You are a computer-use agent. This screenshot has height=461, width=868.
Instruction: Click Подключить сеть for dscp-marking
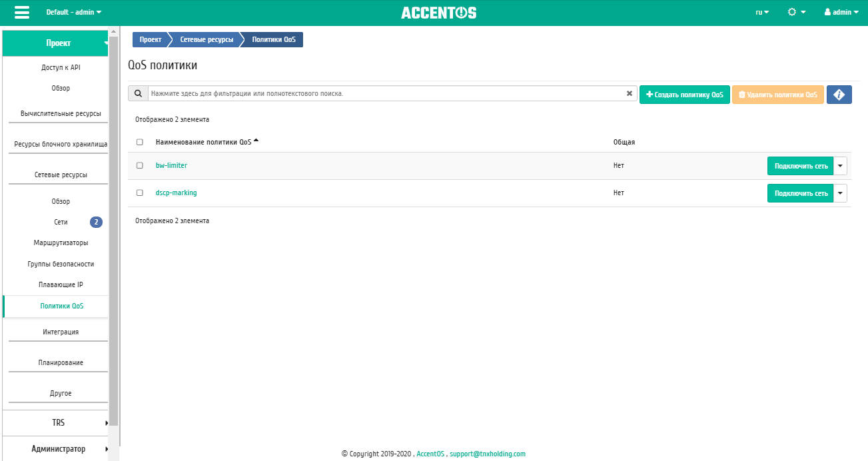[x=801, y=193]
